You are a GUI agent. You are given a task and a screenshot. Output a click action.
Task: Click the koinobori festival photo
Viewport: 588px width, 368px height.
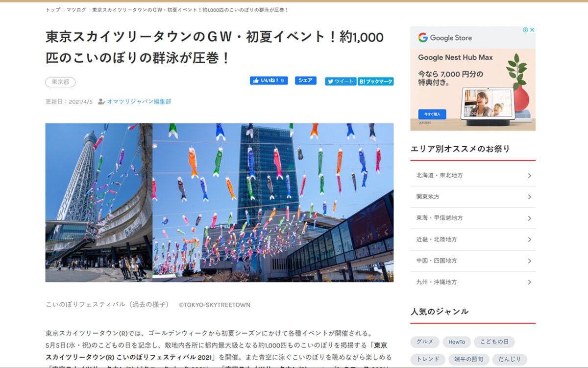(219, 202)
